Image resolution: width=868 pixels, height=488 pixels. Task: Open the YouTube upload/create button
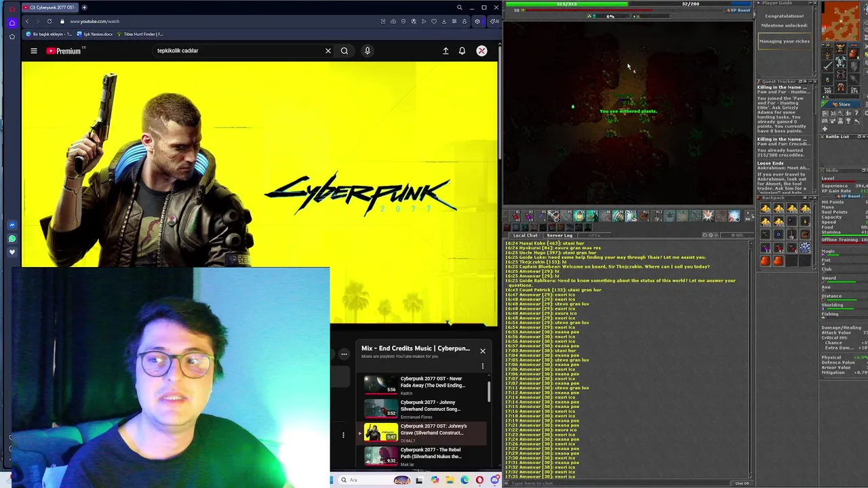446,51
